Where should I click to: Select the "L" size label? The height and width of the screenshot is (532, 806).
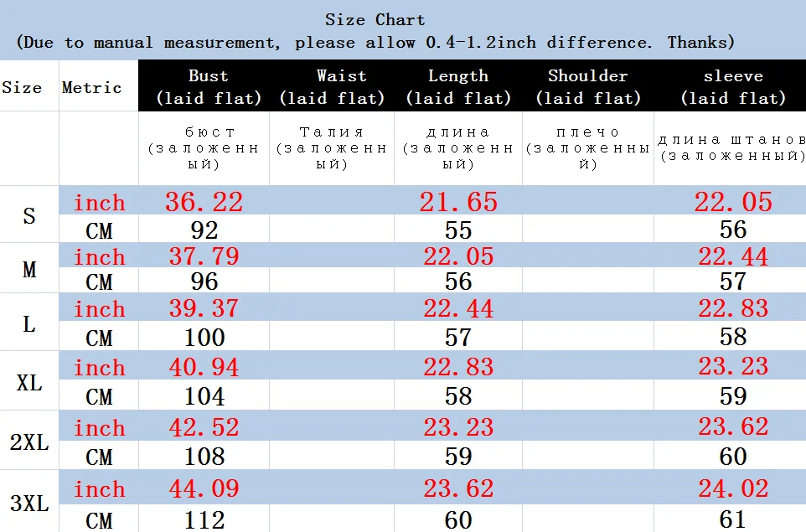click(29, 324)
